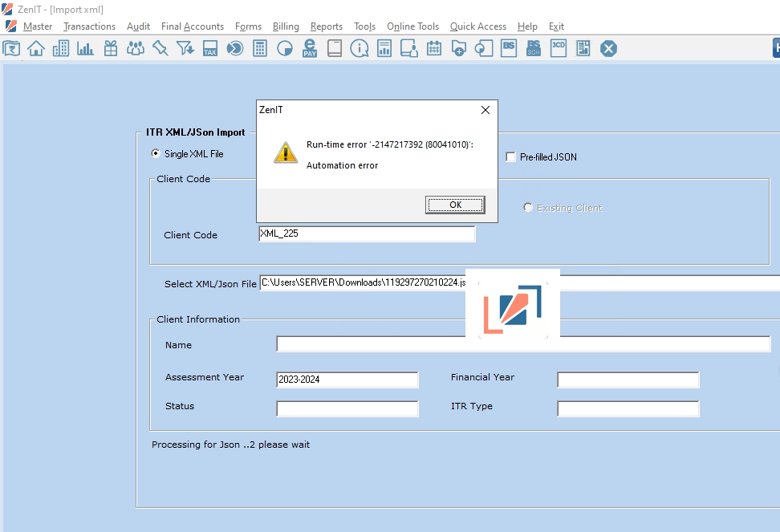Click the gift box toolbar icon
The image size is (780, 532).
(111, 48)
